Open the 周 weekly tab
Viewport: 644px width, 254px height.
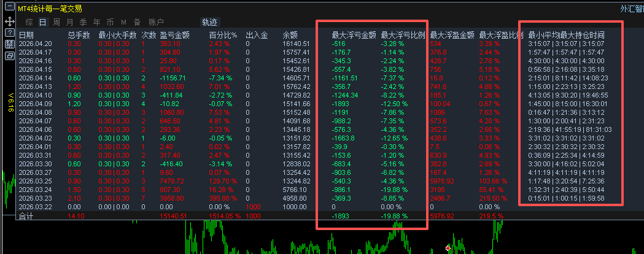pyautogui.click(x=56, y=22)
